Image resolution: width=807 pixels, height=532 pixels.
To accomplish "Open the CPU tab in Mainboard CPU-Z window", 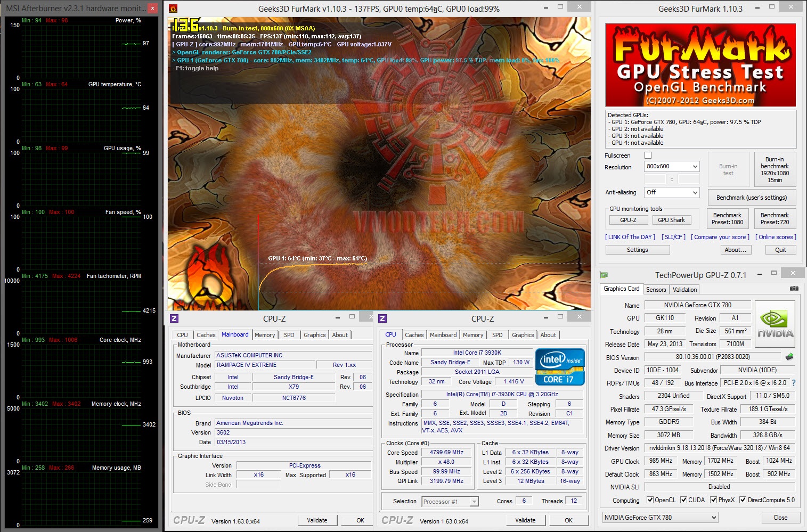I will pos(182,335).
